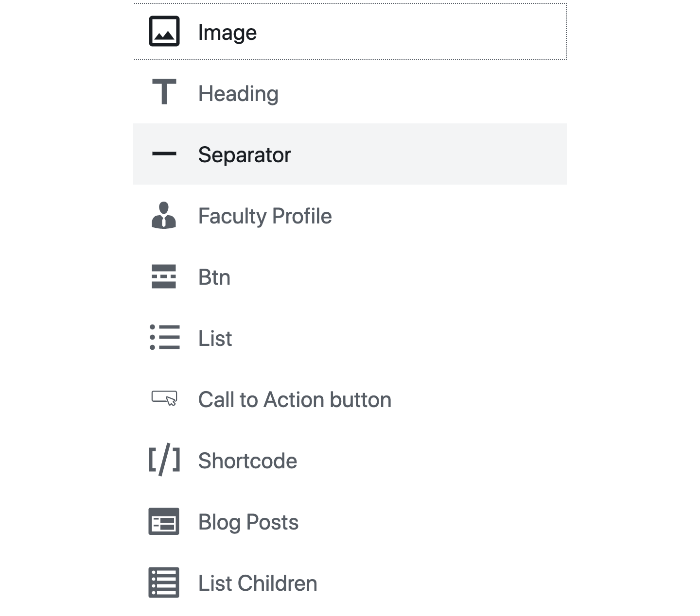The width and height of the screenshot is (700, 616).
Task: Select the Image block label
Action: pyautogui.click(x=227, y=33)
